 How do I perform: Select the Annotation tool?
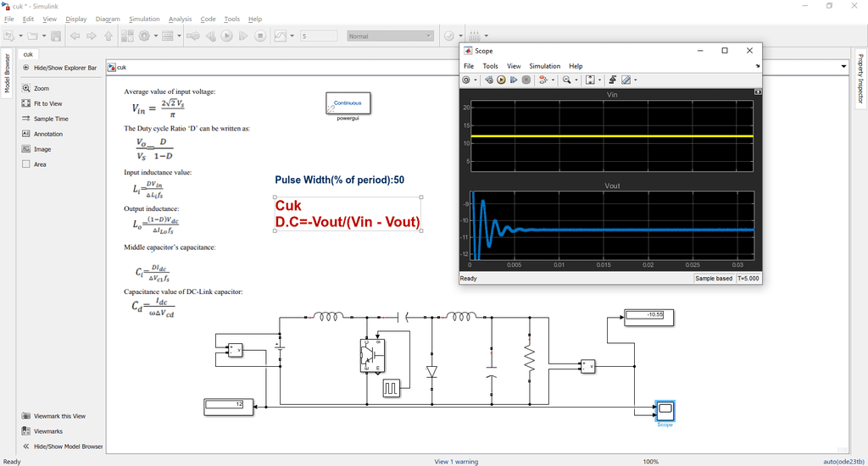42,134
